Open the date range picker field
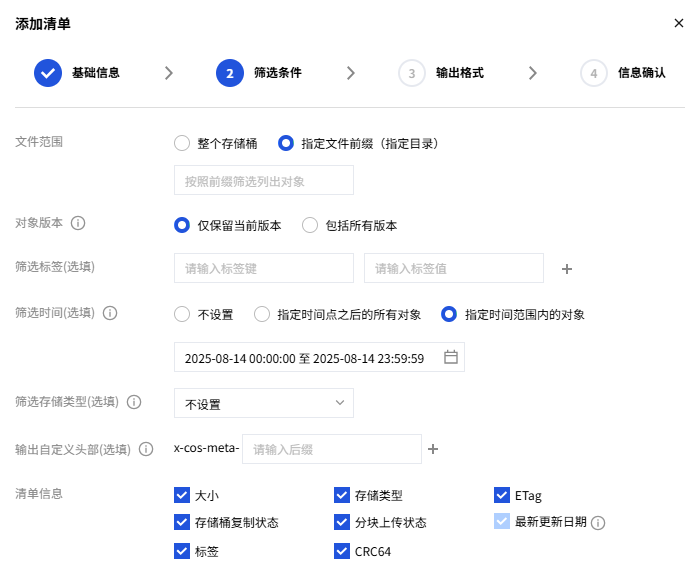 click(x=305, y=358)
